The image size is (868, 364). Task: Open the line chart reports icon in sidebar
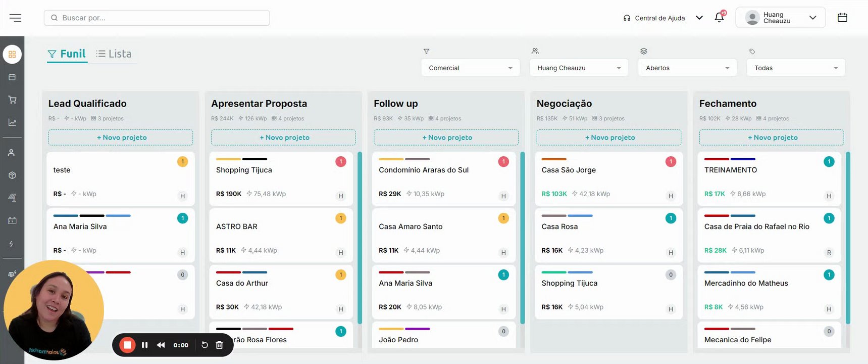(12, 122)
